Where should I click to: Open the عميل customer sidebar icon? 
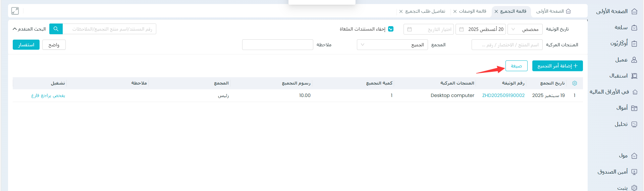[x=634, y=60]
